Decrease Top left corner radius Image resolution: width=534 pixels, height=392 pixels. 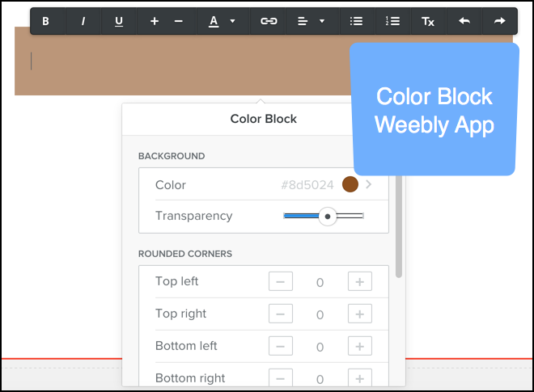(x=281, y=281)
